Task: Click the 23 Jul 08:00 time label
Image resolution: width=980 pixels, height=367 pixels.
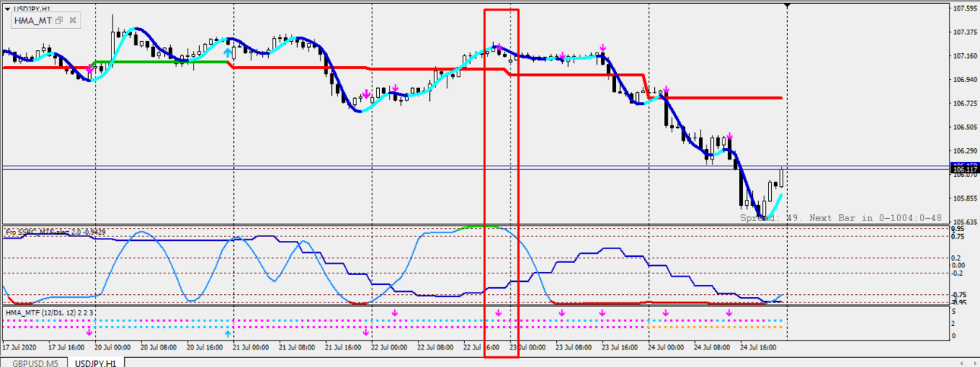Action: 574,346
